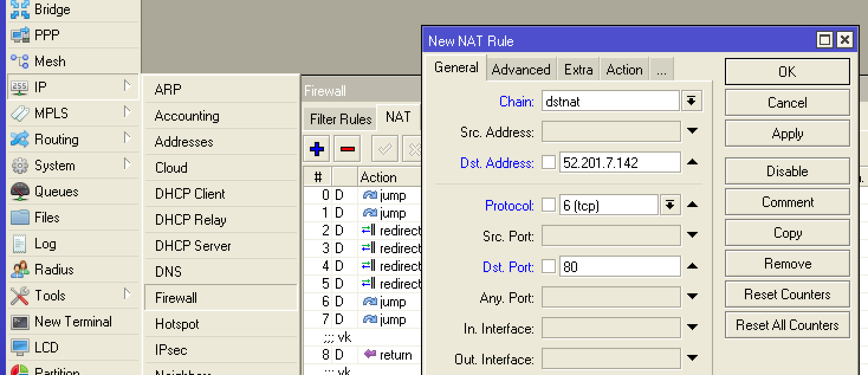Show more tabs with ellipsis tab

pyautogui.click(x=661, y=70)
